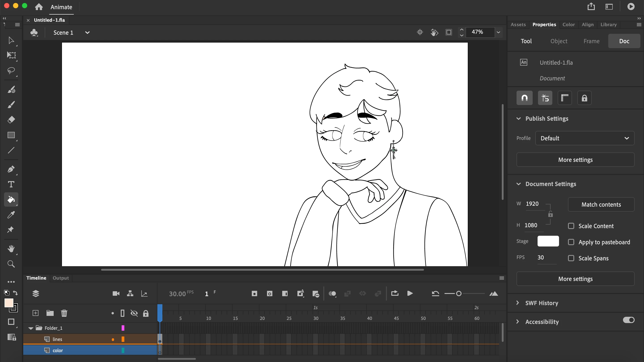
Task: Toggle the Accessibility switch
Action: tap(629, 320)
